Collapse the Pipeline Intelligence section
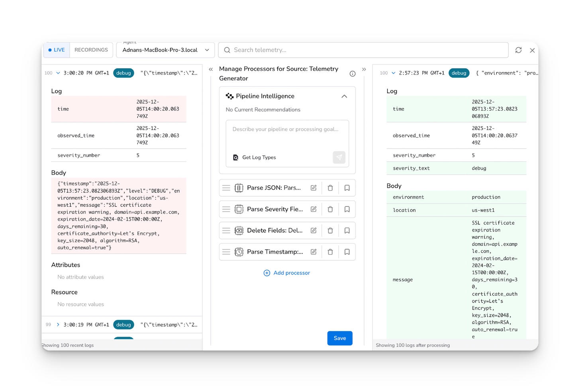Image resolution: width=580 pixels, height=392 pixels. click(344, 96)
